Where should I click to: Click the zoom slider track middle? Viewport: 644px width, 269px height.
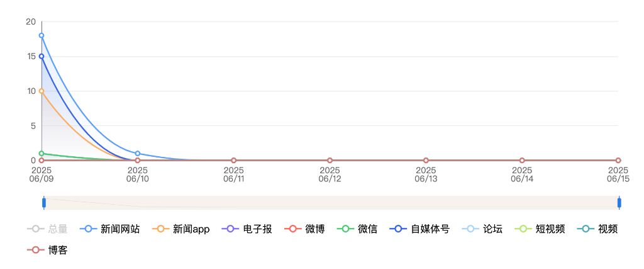(x=331, y=202)
